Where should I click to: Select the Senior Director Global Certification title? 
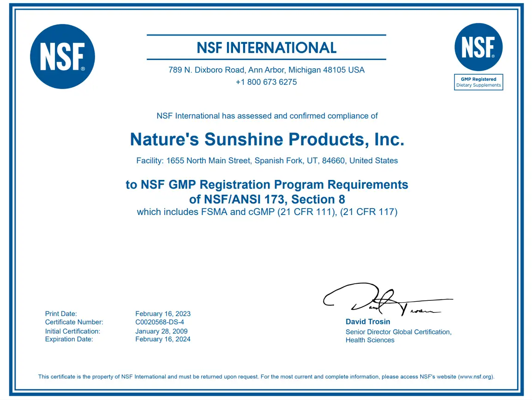click(x=398, y=332)
